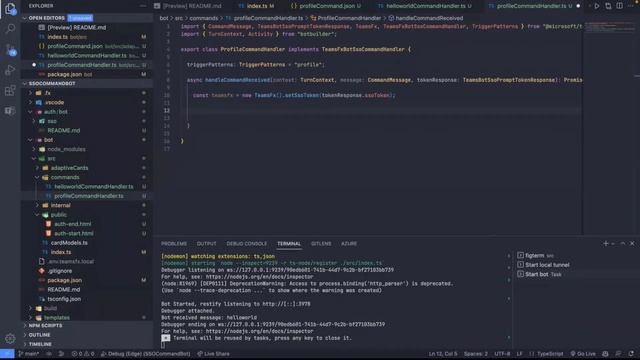
Task: Switch to the profileCommand.json editor tab
Action: click(326, 6)
